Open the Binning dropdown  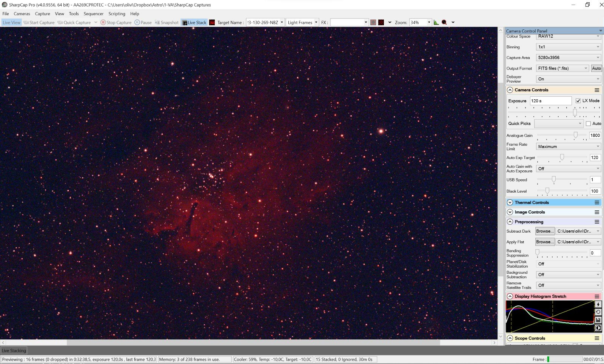[568, 47]
